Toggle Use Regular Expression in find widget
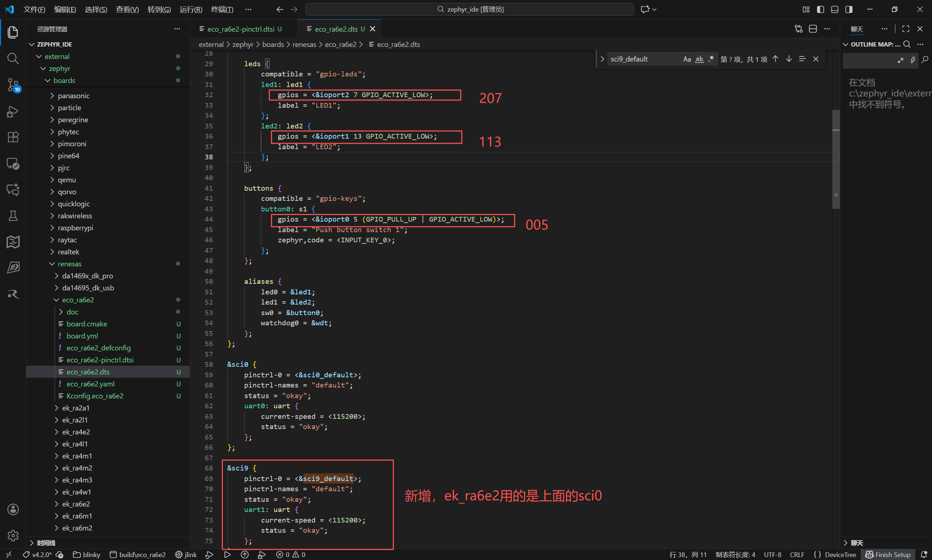932x560 pixels. tap(711, 59)
